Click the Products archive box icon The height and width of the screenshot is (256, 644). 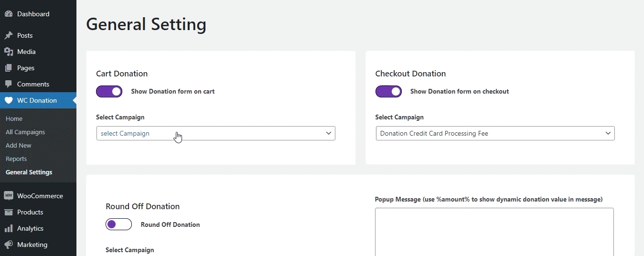point(9,212)
